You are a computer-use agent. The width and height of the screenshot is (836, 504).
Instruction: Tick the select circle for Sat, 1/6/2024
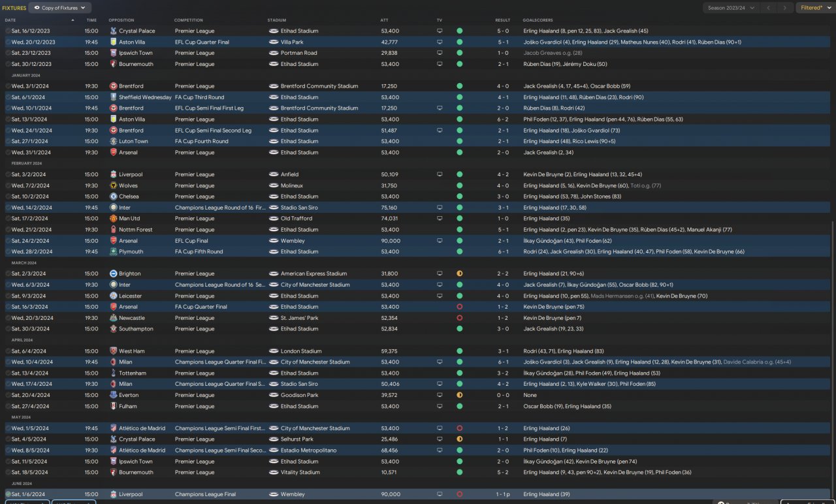click(8, 494)
